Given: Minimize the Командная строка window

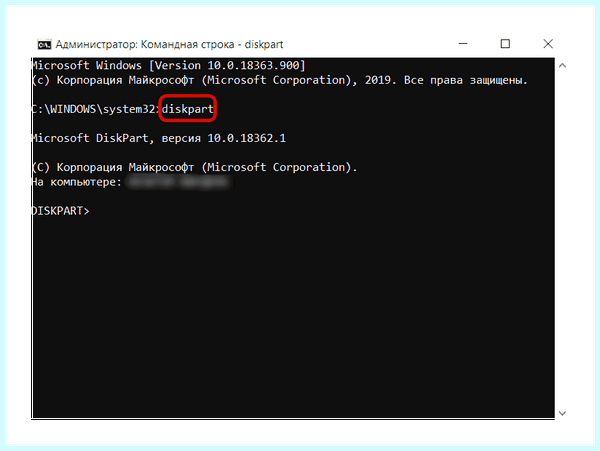Looking at the screenshot, I should pyautogui.click(x=463, y=44).
